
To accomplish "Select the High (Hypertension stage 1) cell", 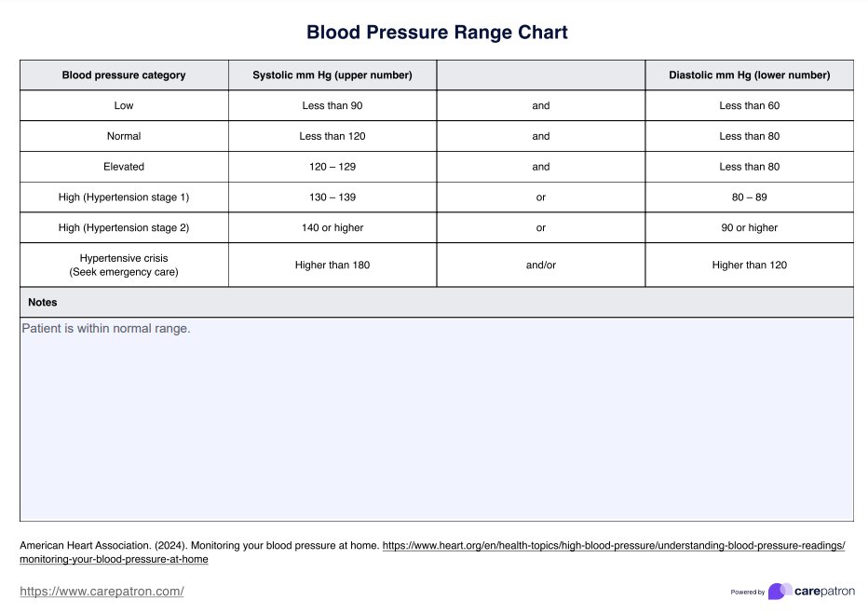I will pos(124,198).
